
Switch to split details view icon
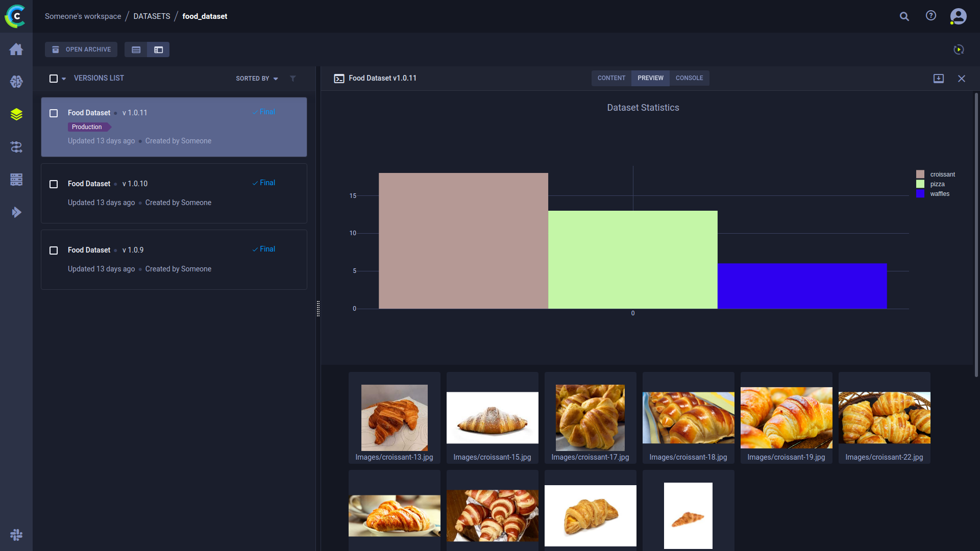pos(158,49)
